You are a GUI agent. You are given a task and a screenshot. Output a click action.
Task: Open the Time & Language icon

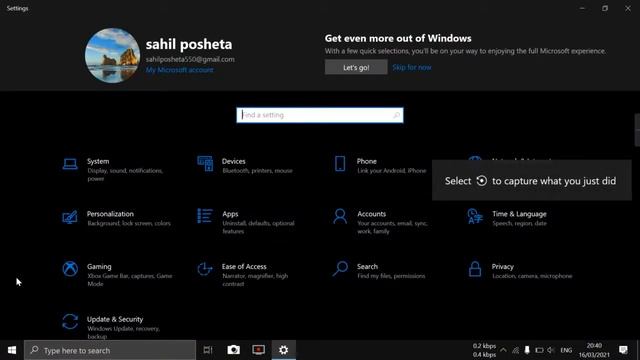pyautogui.click(x=475, y=216)
